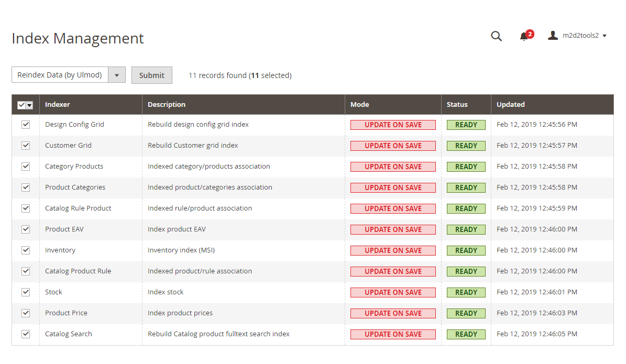Click Ready status badge for Stock row
Viewport: 626px width, 364px height.
[x=466, y=293]
